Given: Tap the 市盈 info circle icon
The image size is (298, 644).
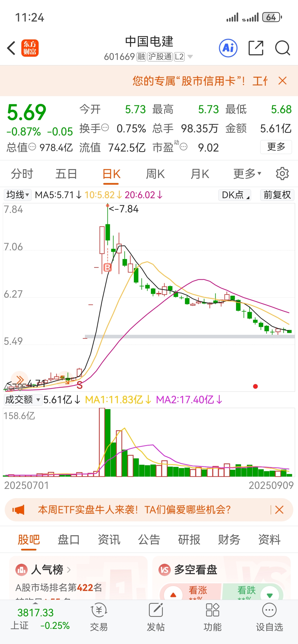Looking at the screenshot, I should 184,147.
